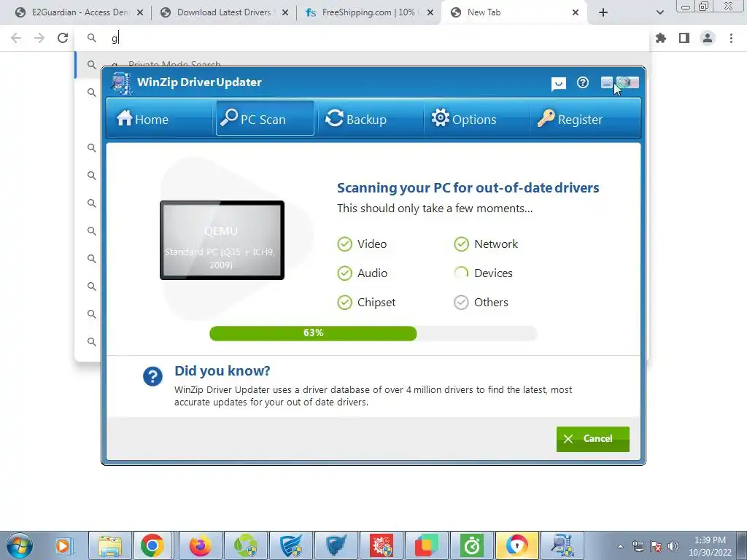Toggle the browser side panel icon

point(684,38)
